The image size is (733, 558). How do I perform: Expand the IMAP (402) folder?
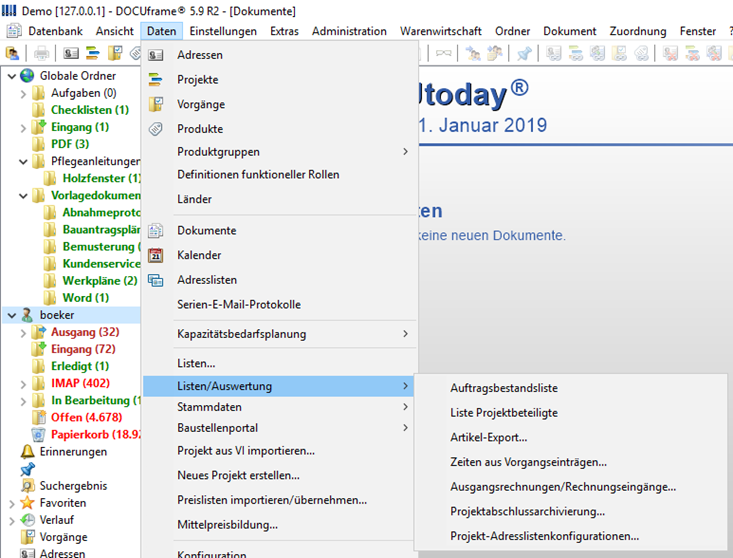(23, 384)
